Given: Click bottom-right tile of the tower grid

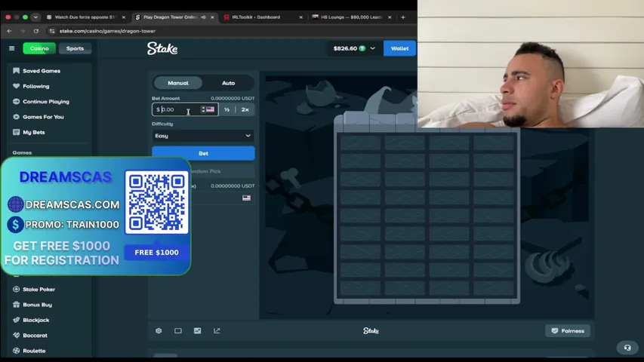Looking at the screenshot, I should pyautogui.click(x=493, y=287).
